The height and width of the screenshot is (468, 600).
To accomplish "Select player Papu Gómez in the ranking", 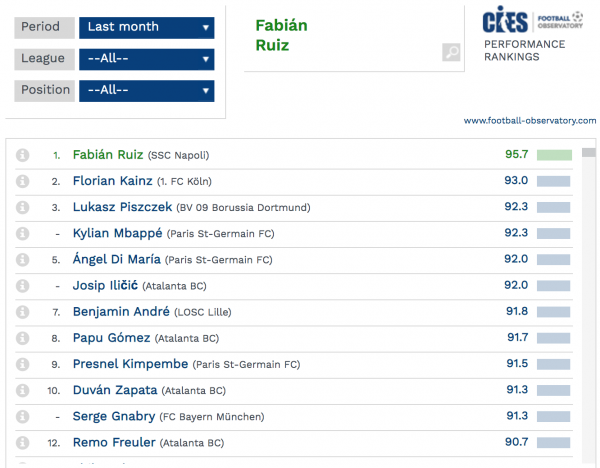I will tap(111, 338).
